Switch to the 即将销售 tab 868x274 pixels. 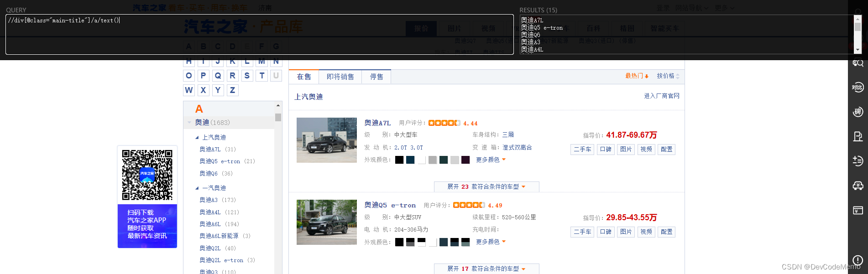point(340,77)
